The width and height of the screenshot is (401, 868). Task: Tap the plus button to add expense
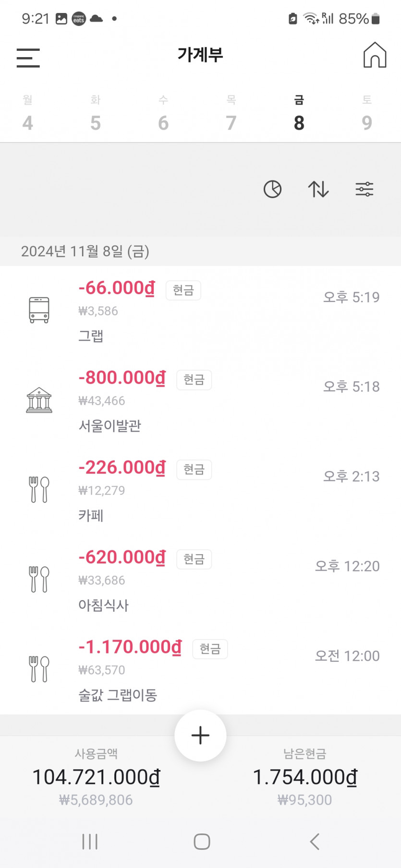(x=200, y=735)
